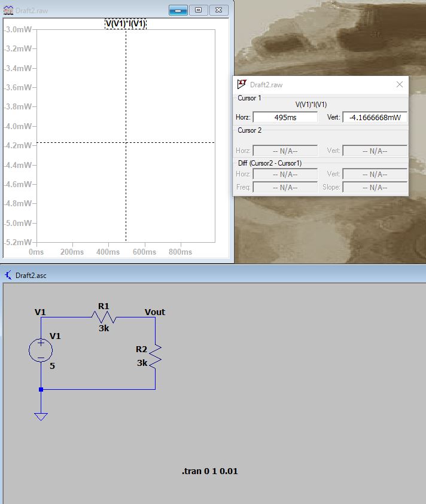Close the Draft2.raw cursor dialog
The image size is (426, 504).
[x=400, y=84]
